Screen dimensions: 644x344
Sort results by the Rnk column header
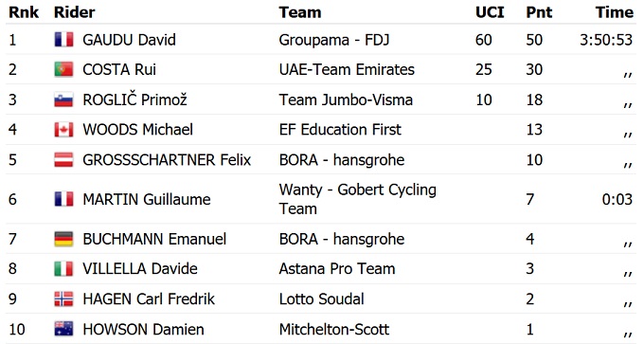pos(24,12)
